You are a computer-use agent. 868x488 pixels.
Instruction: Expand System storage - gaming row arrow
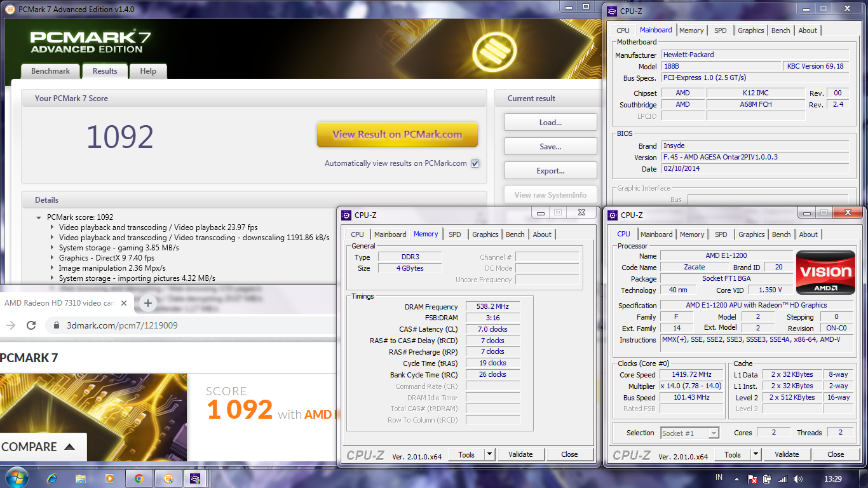pyautogui.click(x=52, y=248)
